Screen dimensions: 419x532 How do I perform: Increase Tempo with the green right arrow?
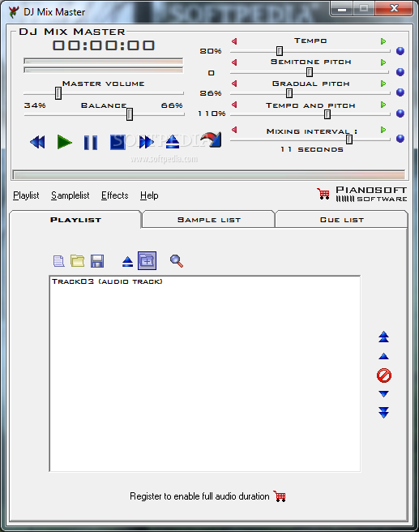[383, 41]
